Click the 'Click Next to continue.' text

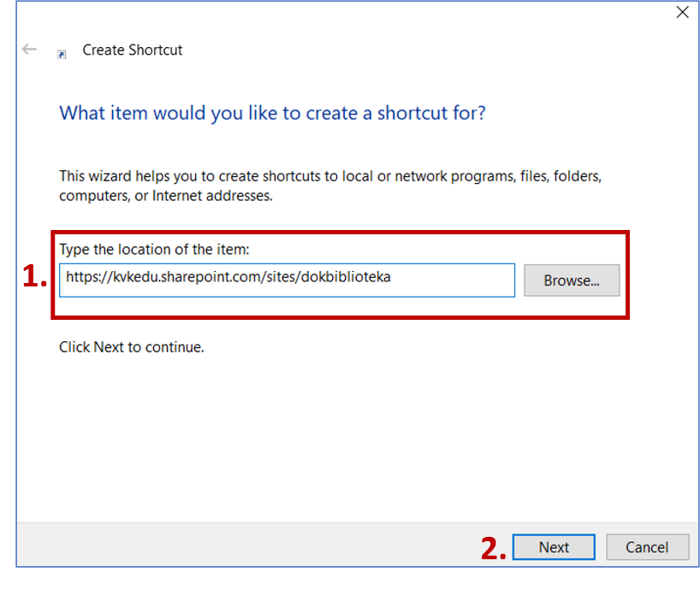[131, 347]
